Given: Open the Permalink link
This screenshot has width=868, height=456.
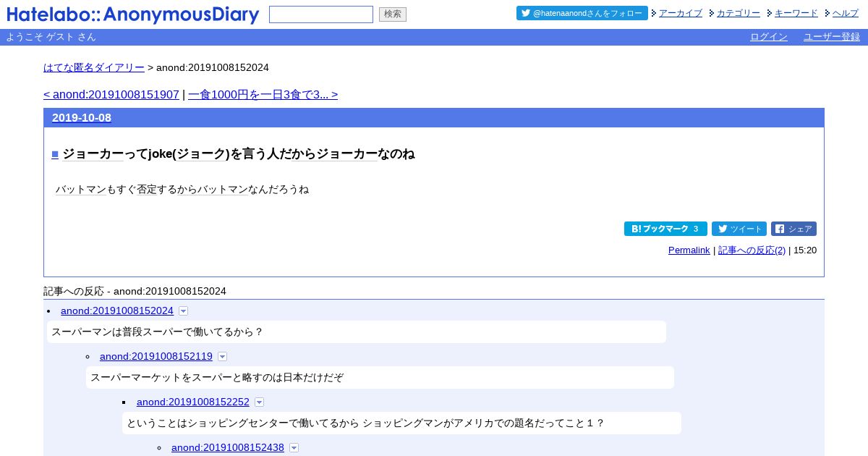Looking at the screenshot, I should click(689, 250).
